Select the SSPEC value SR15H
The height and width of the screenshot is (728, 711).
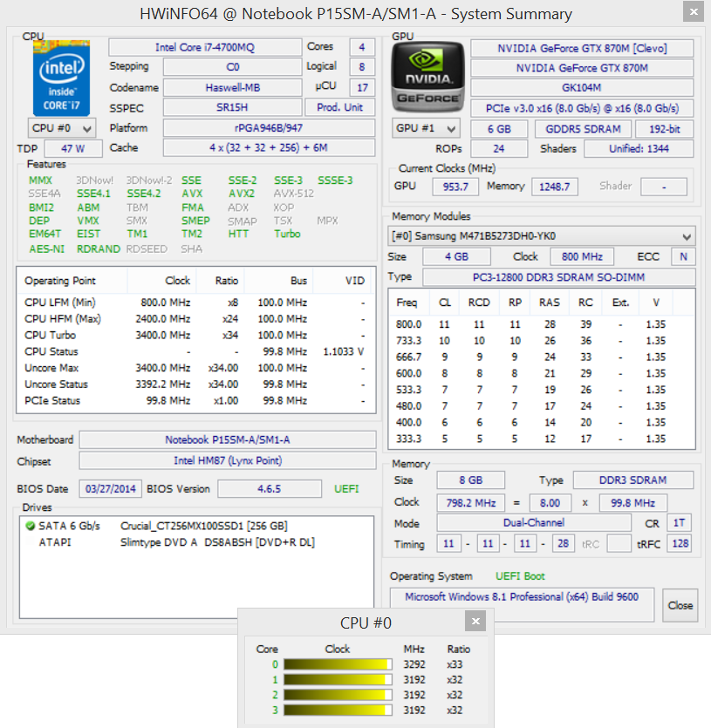232,108
